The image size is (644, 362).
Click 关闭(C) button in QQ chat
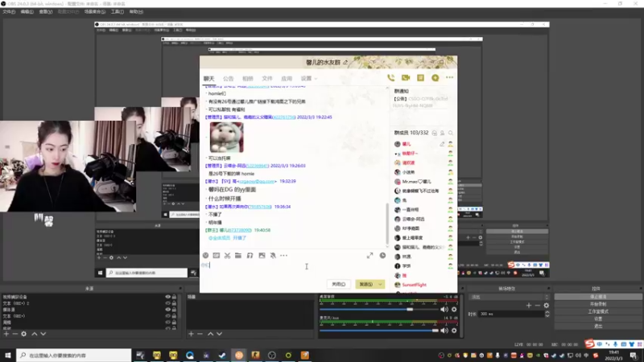339,284
